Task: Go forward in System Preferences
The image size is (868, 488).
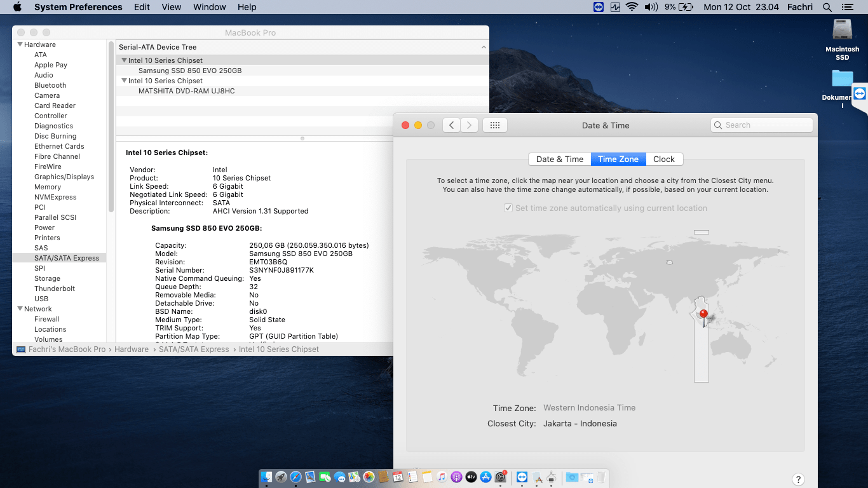Action: tap(469, 125)
